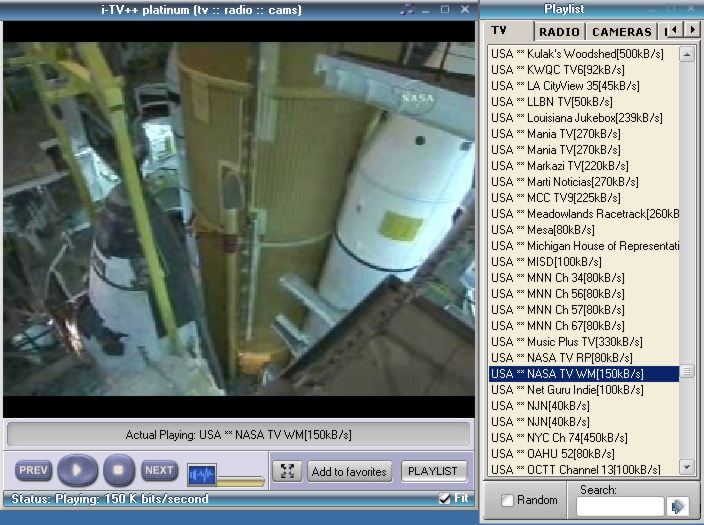Image resolution: width=704 pixels, height=525 pixels.
Task: Click the tab scroll right arrow
Action: coord(691,30)
